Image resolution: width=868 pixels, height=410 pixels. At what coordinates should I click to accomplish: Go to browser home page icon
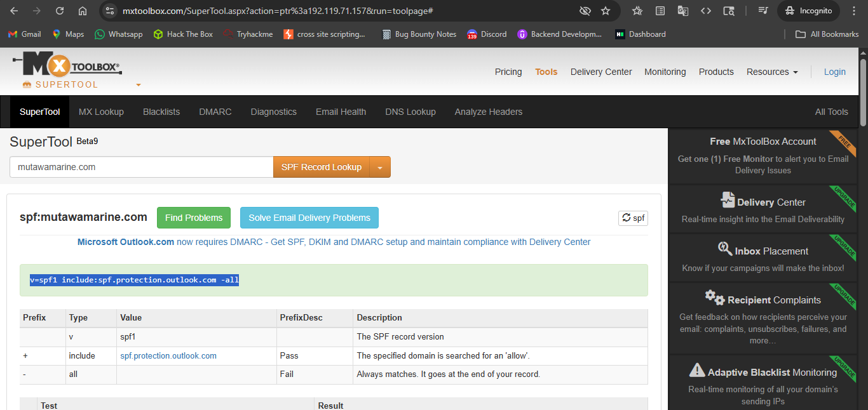point(83,11)
